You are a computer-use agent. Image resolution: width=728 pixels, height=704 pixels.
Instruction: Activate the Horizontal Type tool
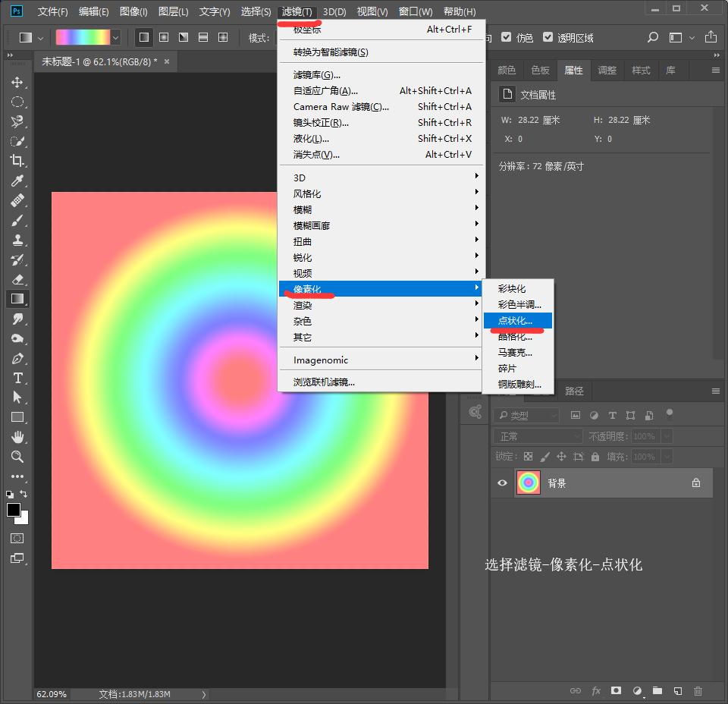[x=17, y=378]
